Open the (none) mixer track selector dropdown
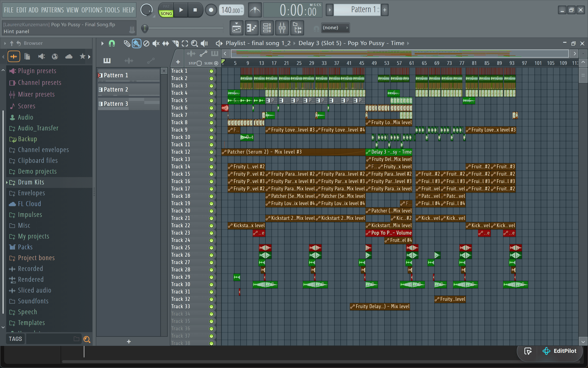This screenshot has width=588, height=368. coord(335,28)
